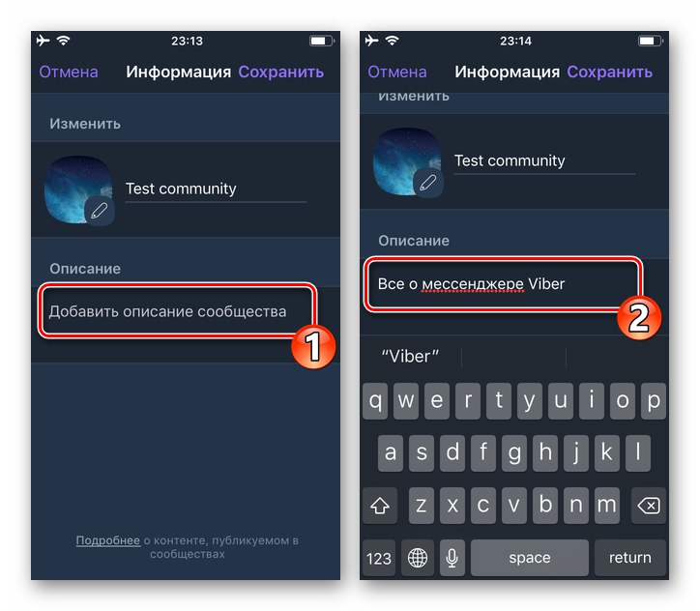
Task: Tap the globe keyboard language icon
Action: click(x=418, y=558)
